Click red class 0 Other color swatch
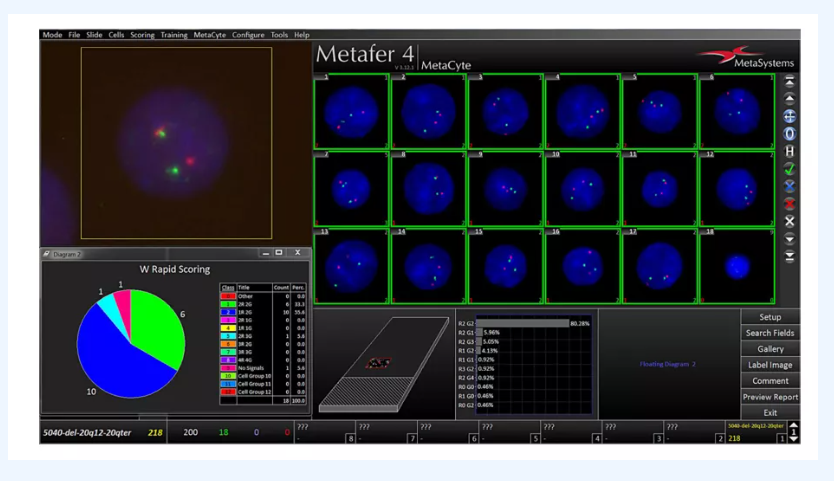Viewport: 834px width, 481px height. (228, 296)
